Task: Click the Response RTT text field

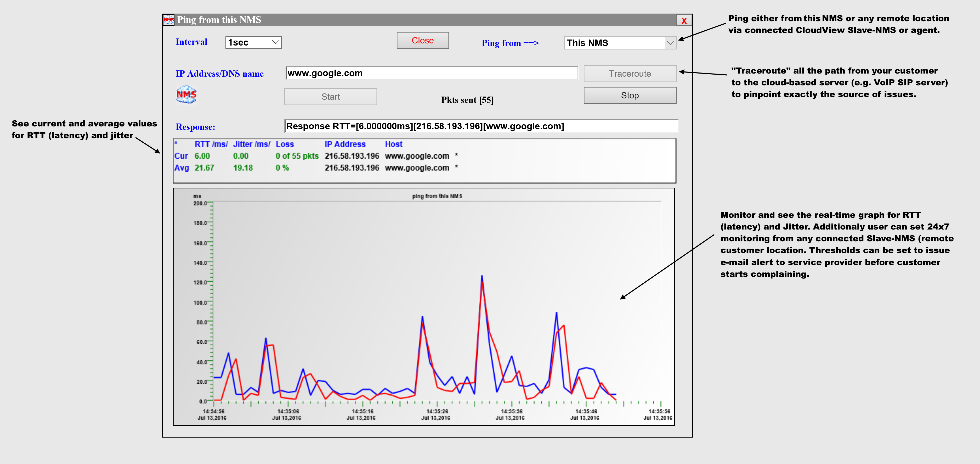Action: click(x=481, y=126)
